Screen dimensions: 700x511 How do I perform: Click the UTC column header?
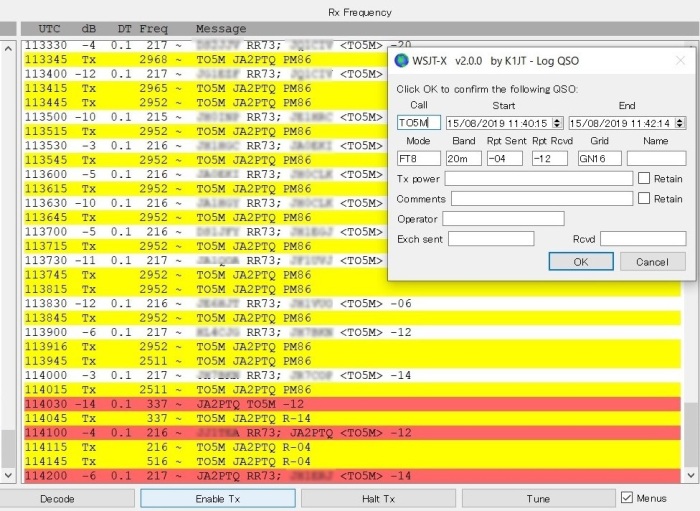[x=49, y=29]
